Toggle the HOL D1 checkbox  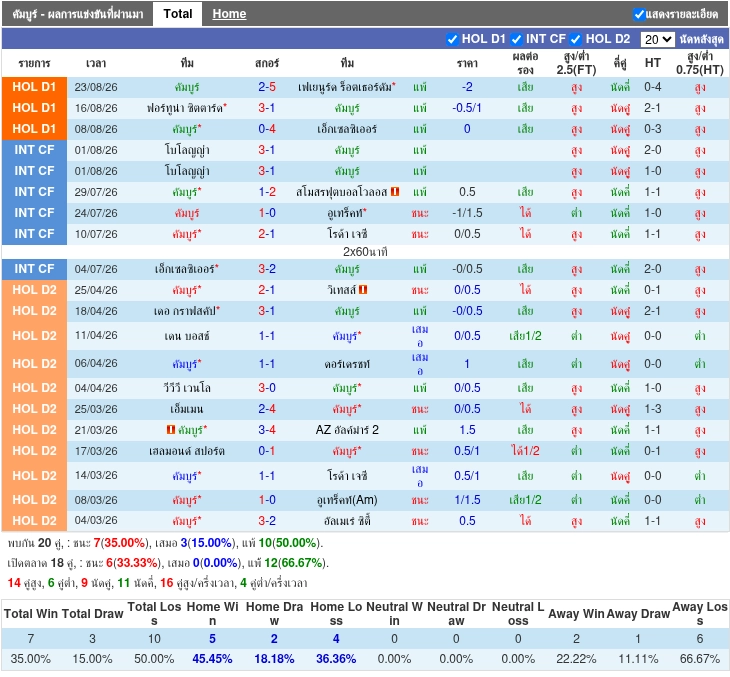pos(452,39)
